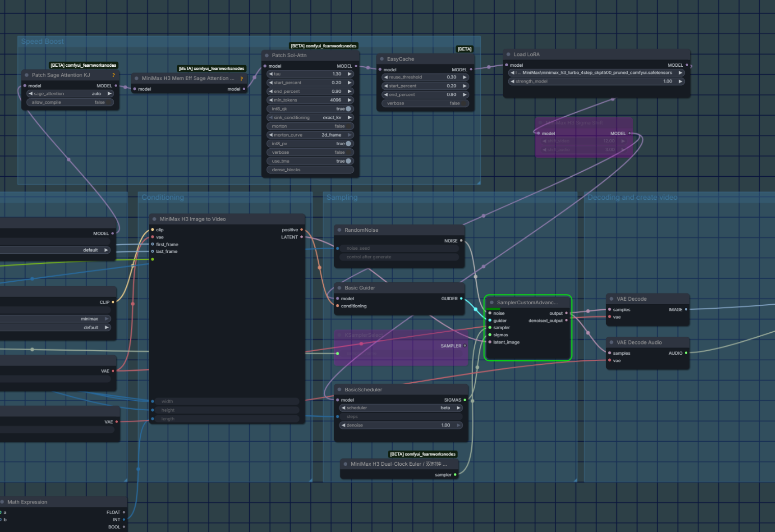This screenshot has width=775, height=532.
Task: Collapse the VAE Decode node via its title dot
Action: click(x=611, y=299)
